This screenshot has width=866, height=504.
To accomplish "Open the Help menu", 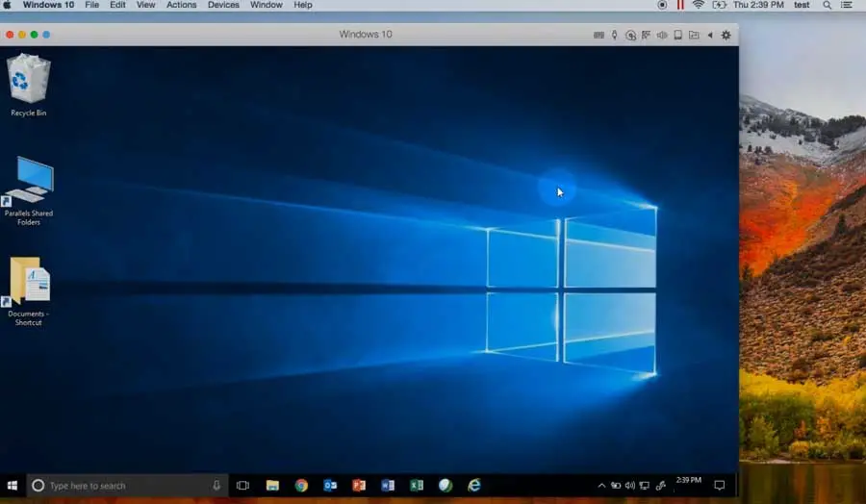I will point(303,5).
